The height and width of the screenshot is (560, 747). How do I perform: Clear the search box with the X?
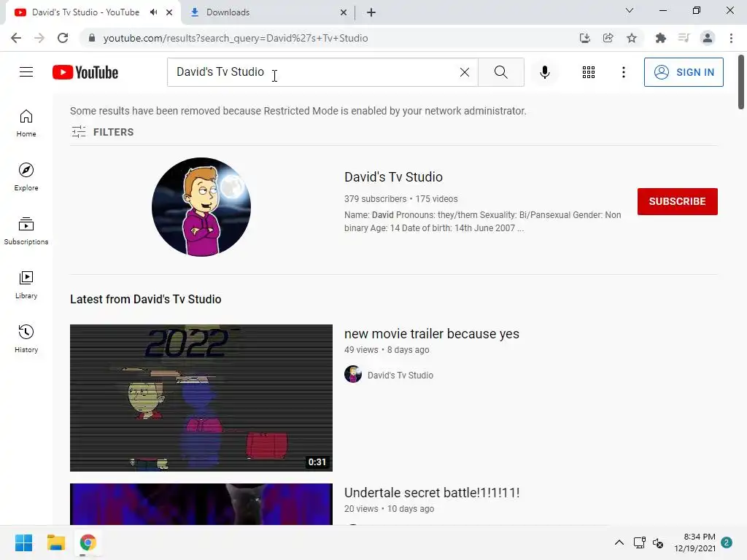(465, 72)
